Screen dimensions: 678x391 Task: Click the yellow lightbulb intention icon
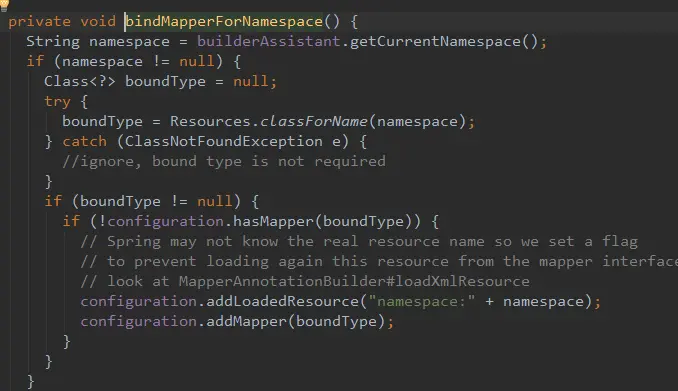click(x=4, y=5)
